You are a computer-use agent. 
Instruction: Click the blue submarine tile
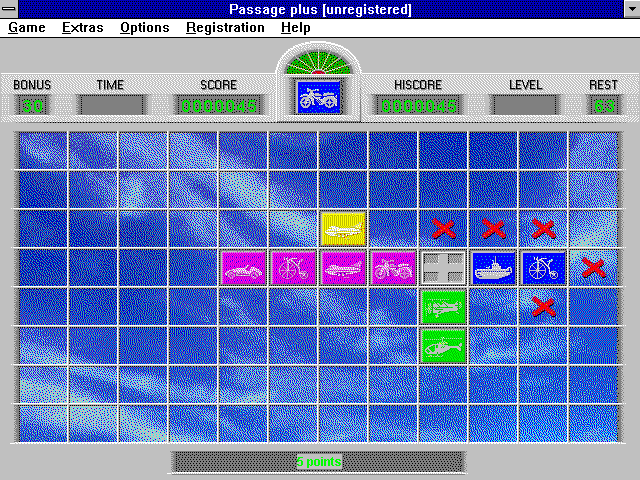pyautogui.click(x=493, y=267)
